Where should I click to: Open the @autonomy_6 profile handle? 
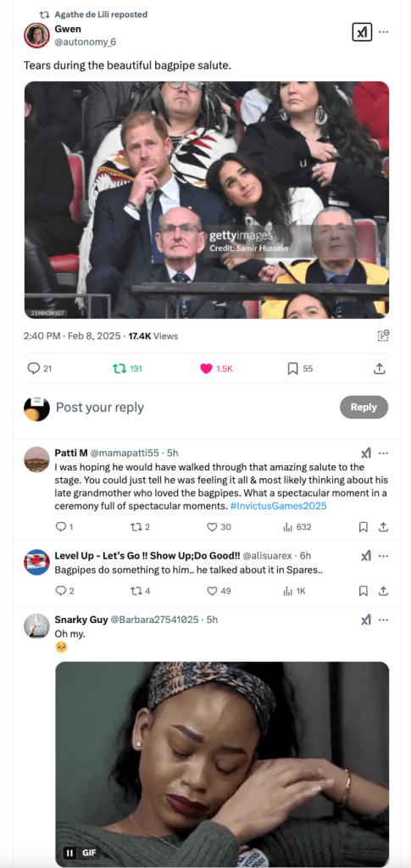(86, 42)
